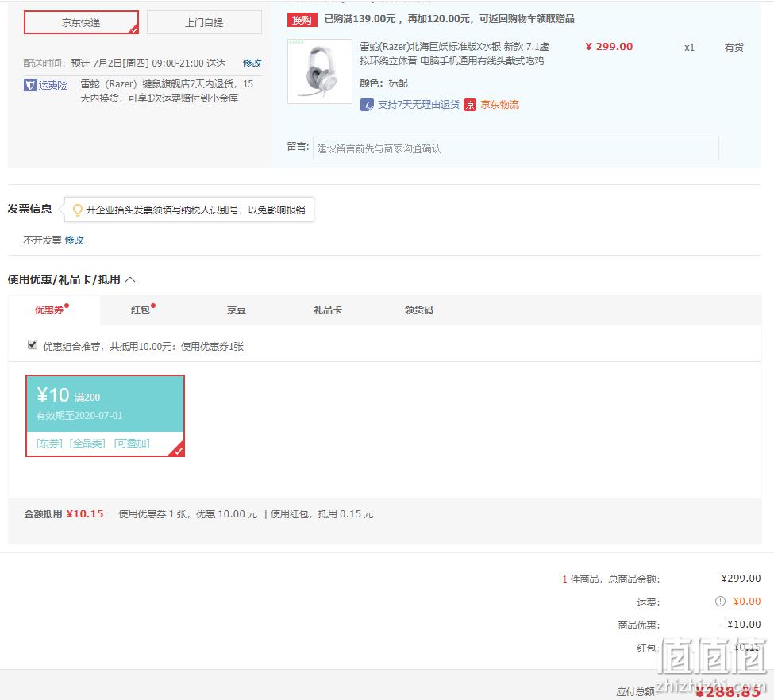This screenshot has height=700, width=774.
Task: Click the lightbulb tip icon in invoice info
Action: click(77, 210)
